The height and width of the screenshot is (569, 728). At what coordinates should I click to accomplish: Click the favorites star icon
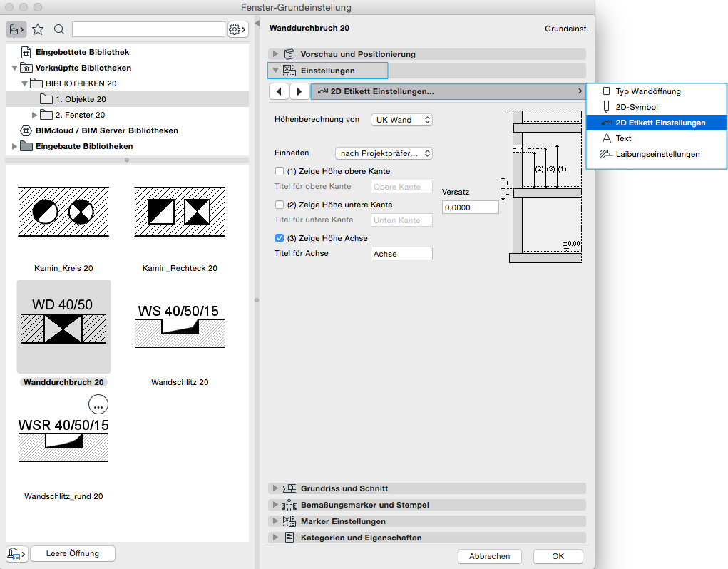click(x=38, y=29)
